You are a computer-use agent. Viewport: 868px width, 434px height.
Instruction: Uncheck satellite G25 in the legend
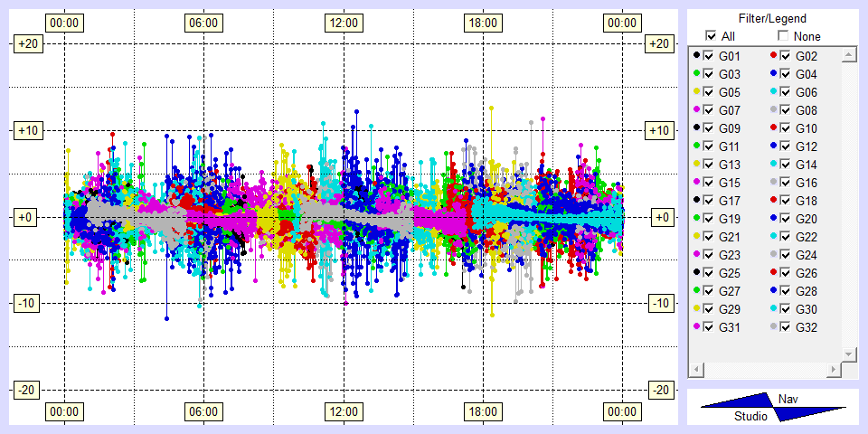(709, 273)
